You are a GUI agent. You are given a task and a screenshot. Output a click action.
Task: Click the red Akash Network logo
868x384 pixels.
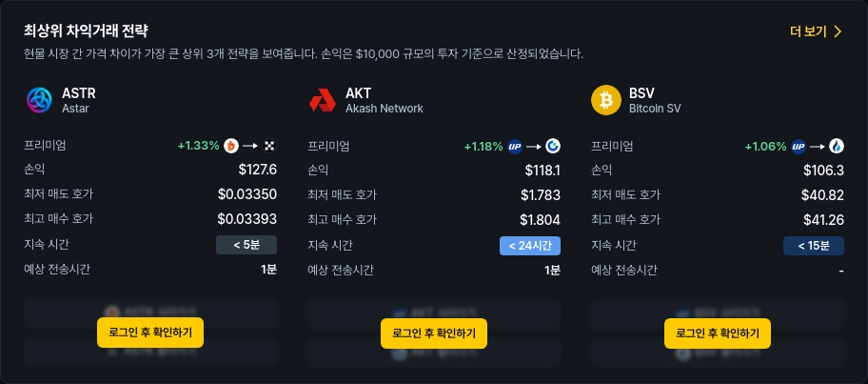[323, 100]
